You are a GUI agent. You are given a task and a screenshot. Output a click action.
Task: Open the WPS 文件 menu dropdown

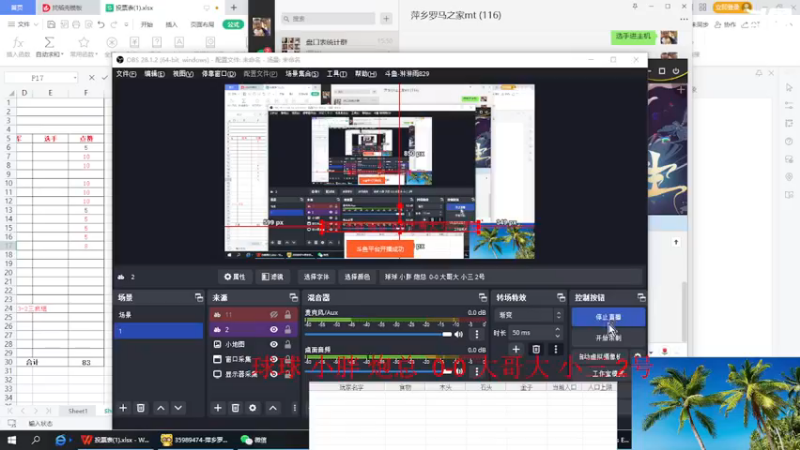(x=23, y=24)
